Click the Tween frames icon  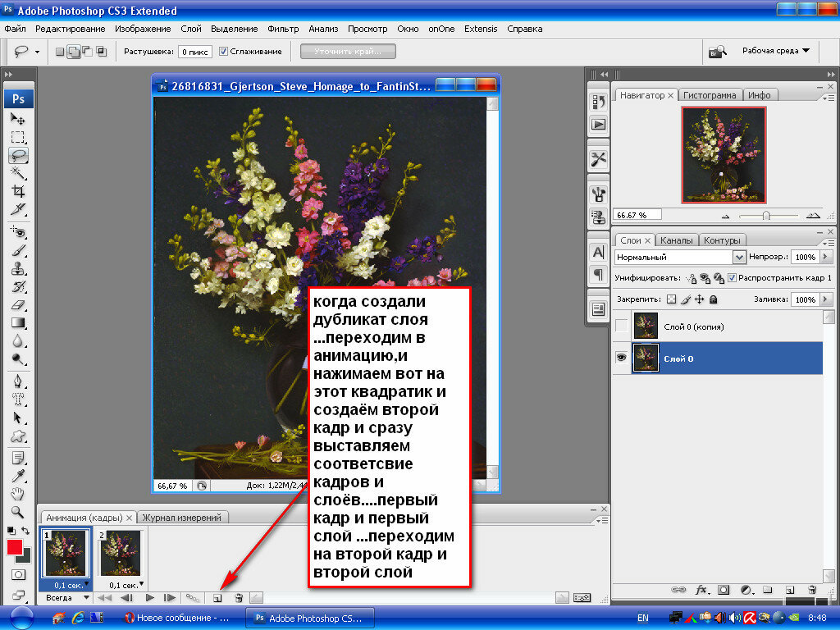coord(192,598)
